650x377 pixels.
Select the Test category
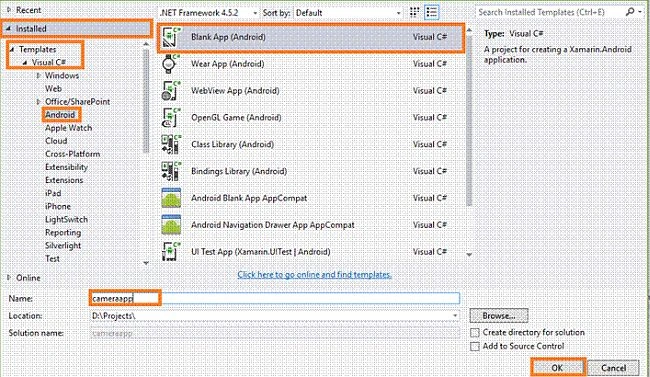[52, 259]
